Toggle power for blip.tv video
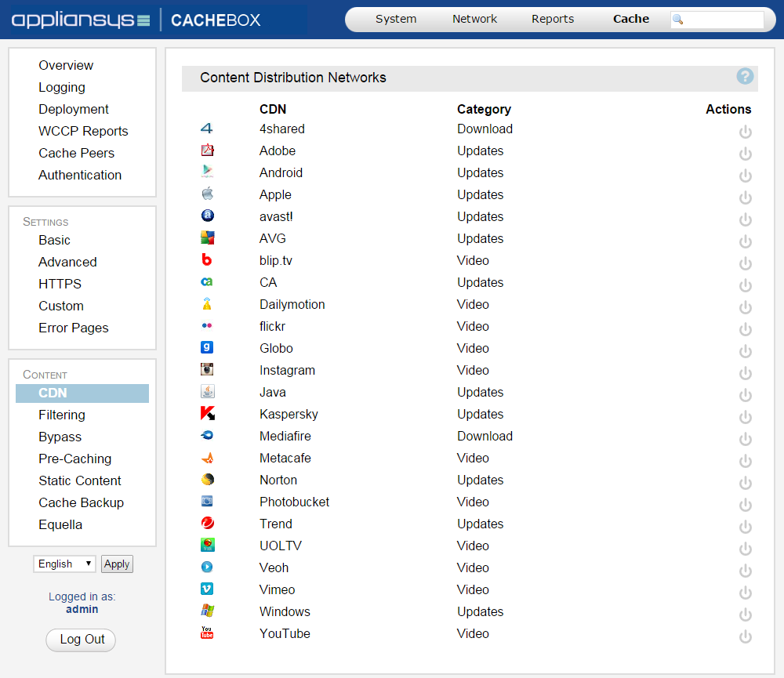Viewport: 784px width, 678px height. point(745,263)
